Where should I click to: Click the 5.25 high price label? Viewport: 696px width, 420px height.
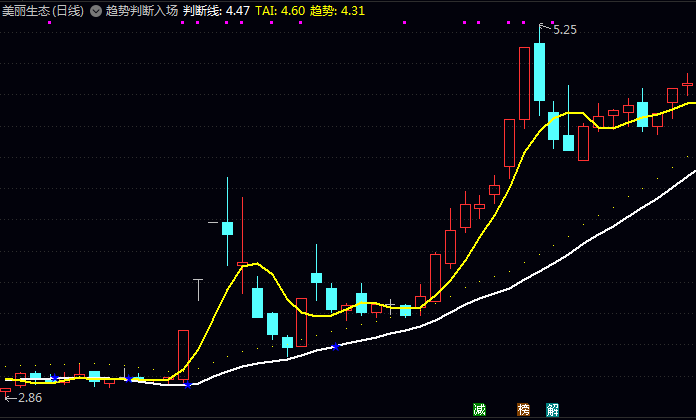565,30
